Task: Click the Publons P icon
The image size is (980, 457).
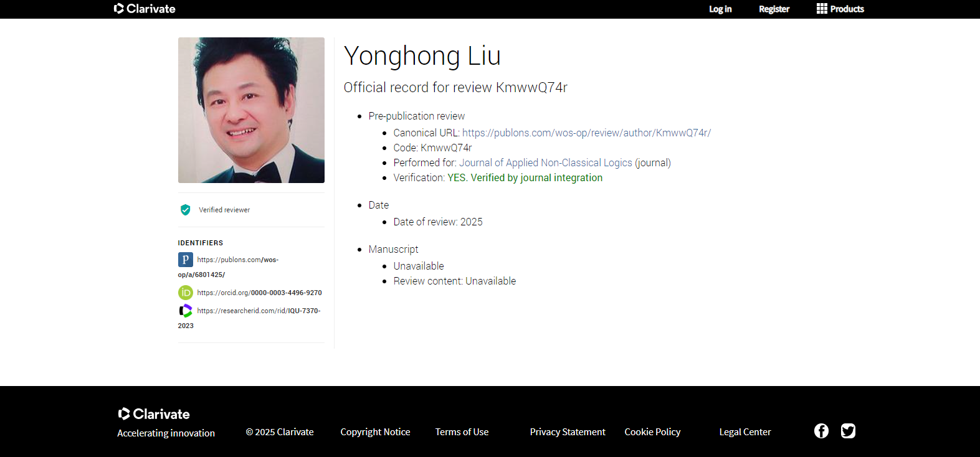Action: pos(185,260)
